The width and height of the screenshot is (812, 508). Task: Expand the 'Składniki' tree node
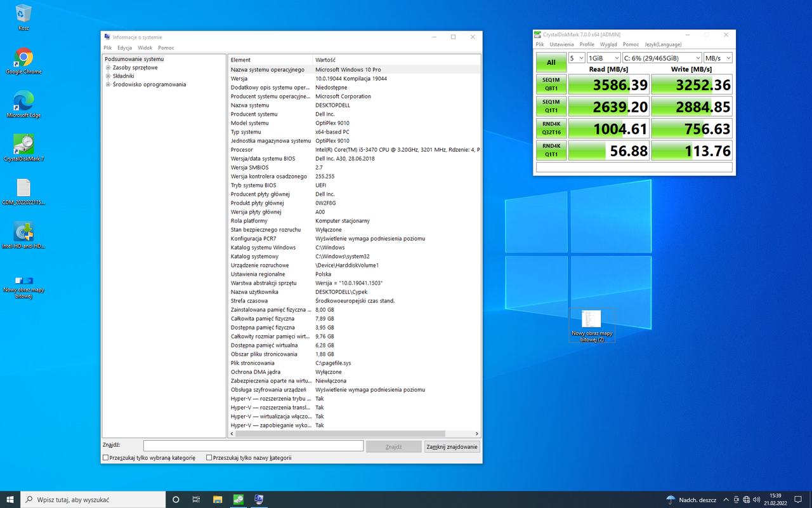[x=108, y=76]
